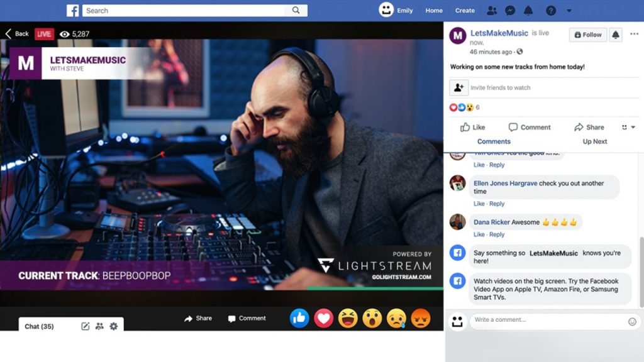The image size is (644, 362).
Task: Toggle live notifications bell beside Follow
Action: pos(616,35)
